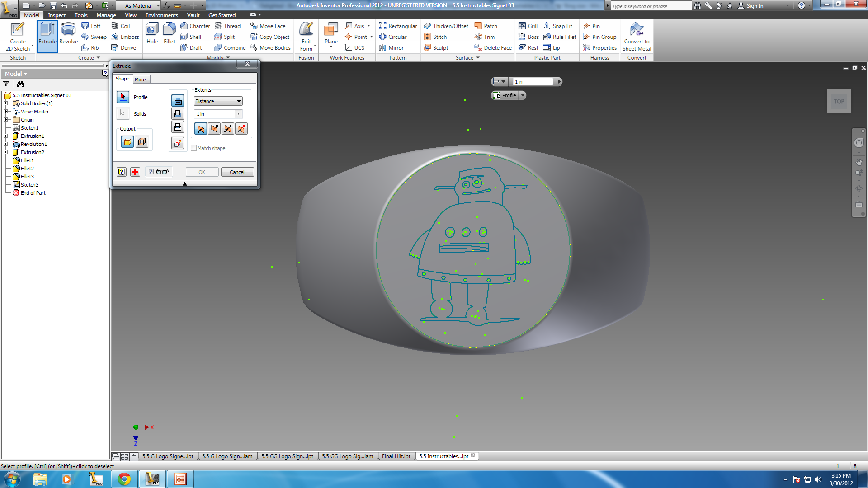Click the Windows Start button
The image size is (868, 488).
point(12,479)
